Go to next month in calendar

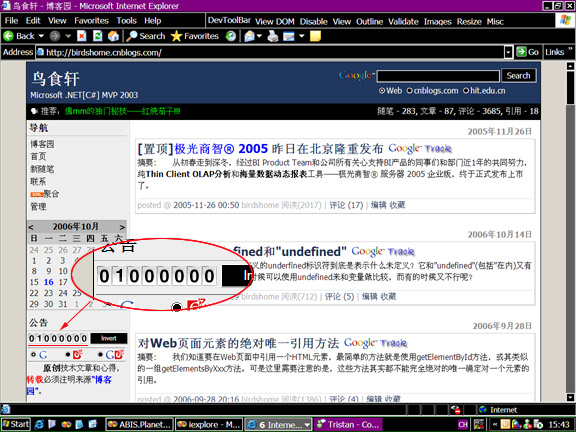(122, 227)
